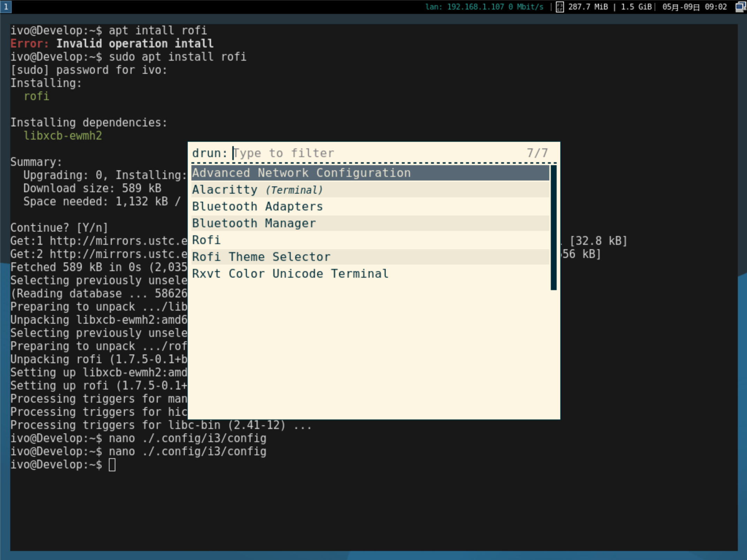This screenshot has height=560, width=747.
Task: Click the 'Installing dependencies:' line
Action: [x=89, y=122]
